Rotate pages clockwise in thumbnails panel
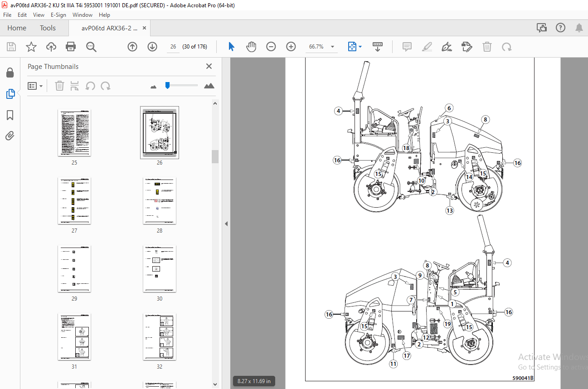 [x=106, y=86]
